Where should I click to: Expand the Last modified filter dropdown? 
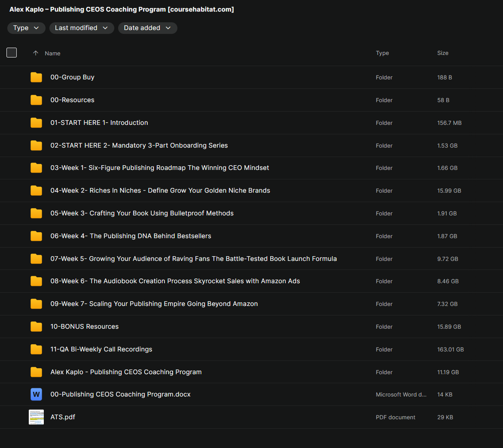82,28
